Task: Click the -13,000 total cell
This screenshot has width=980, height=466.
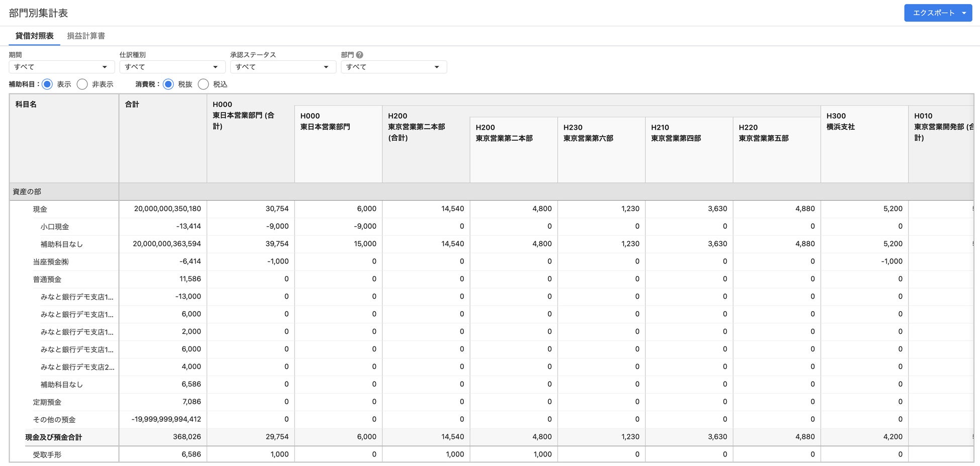Action: [163, 297]
